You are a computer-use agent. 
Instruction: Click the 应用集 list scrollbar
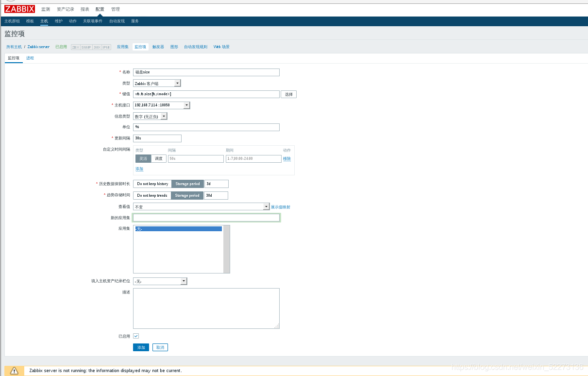tap(226, 249)
